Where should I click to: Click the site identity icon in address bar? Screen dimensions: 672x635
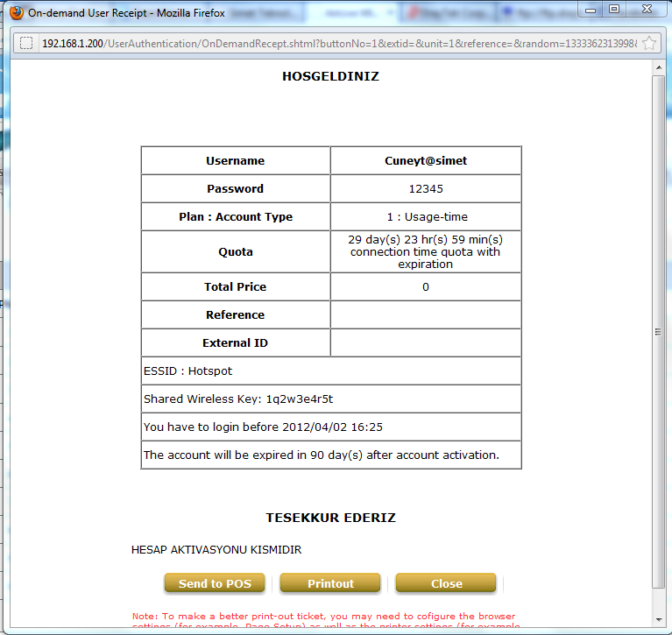coord(26,43)
